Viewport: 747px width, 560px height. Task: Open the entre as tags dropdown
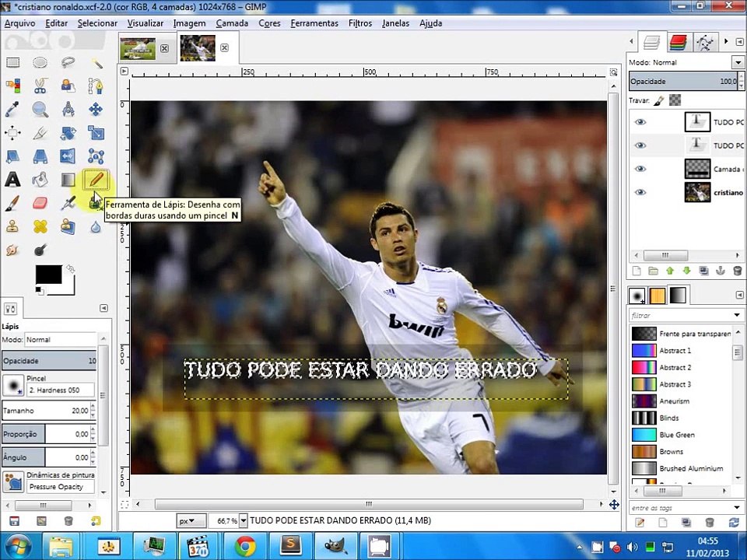(x=737, y=508)
